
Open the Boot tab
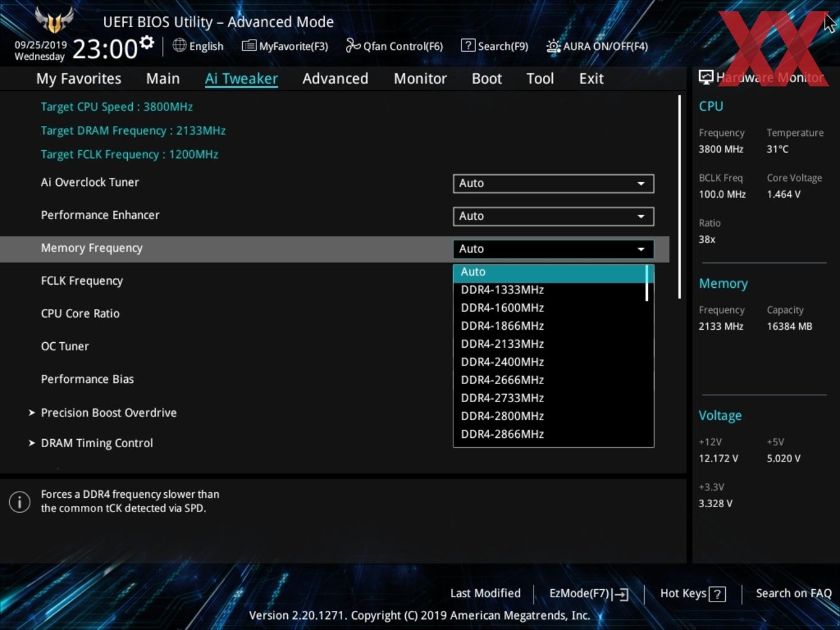[x=487, y=78]
